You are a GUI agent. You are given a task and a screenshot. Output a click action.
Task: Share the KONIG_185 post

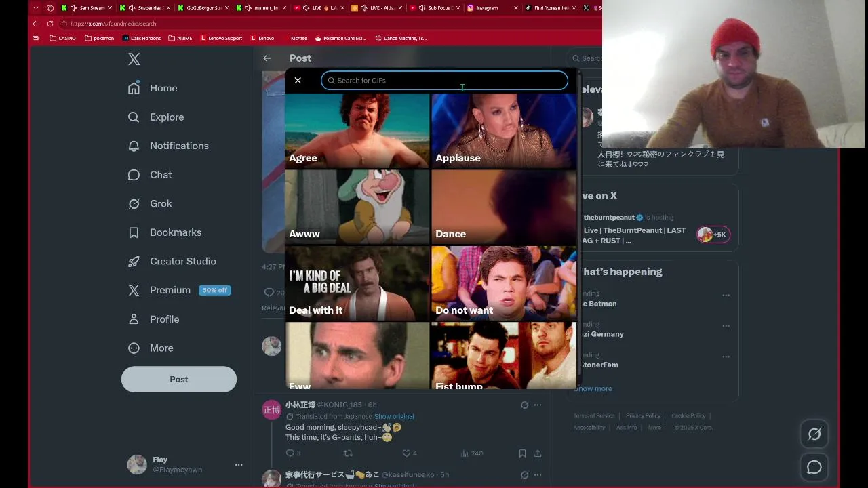click(x=538, y=453)
